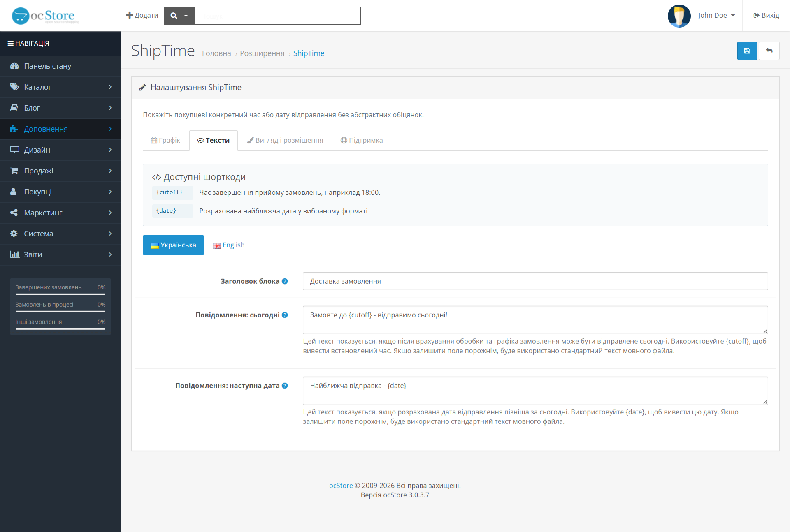Click the John Doe avatar image

pos(679,16)
